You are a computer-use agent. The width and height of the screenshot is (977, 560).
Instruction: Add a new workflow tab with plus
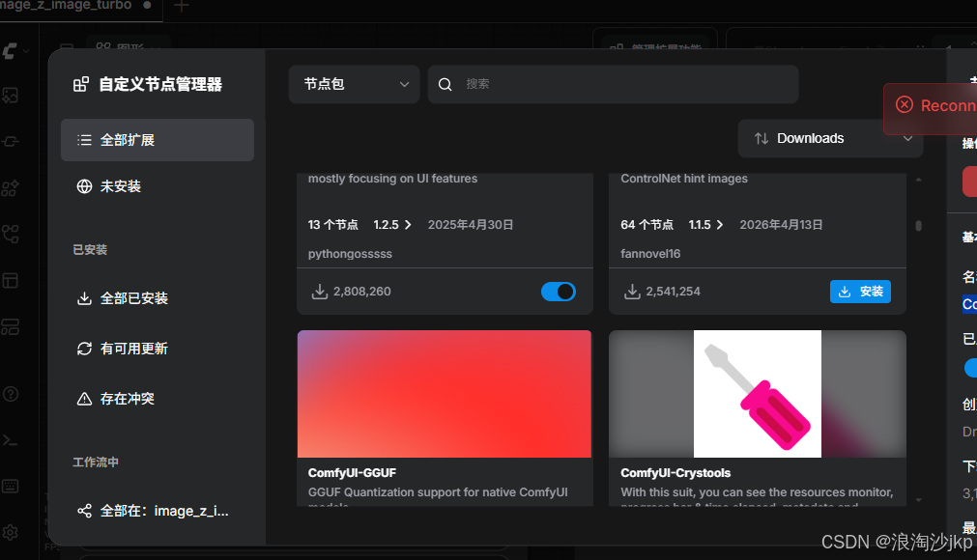[x=182, y=6]
